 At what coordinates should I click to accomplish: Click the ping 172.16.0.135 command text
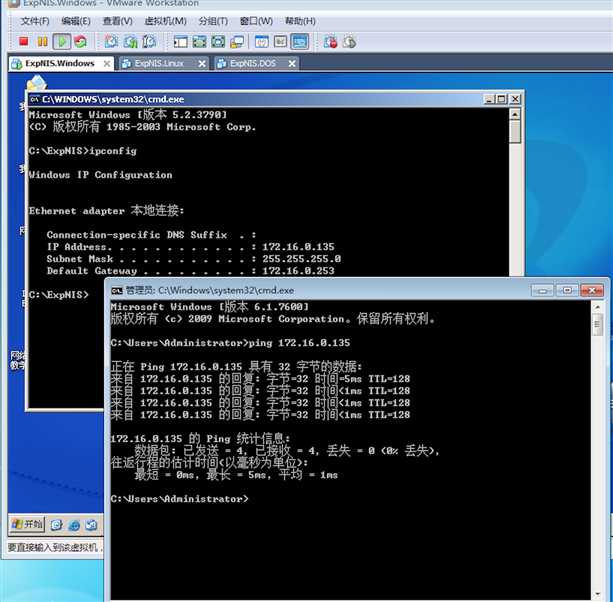tap(299, 343)
